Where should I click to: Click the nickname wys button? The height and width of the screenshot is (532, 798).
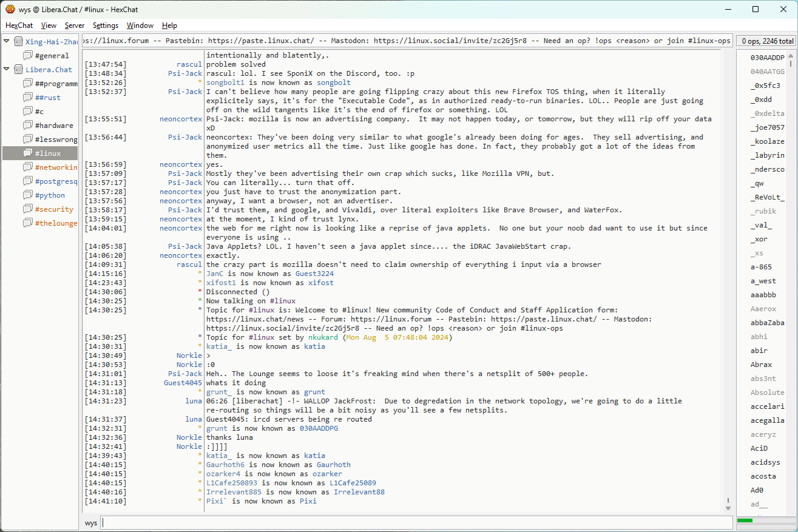click(x=91, y=523)
